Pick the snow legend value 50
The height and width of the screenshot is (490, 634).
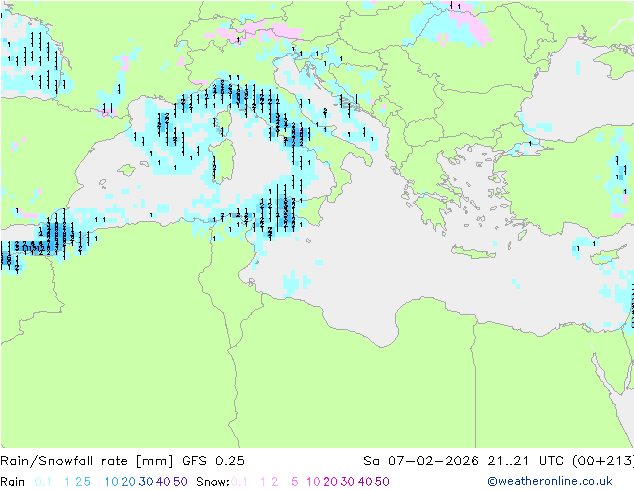tap(382, 482)
